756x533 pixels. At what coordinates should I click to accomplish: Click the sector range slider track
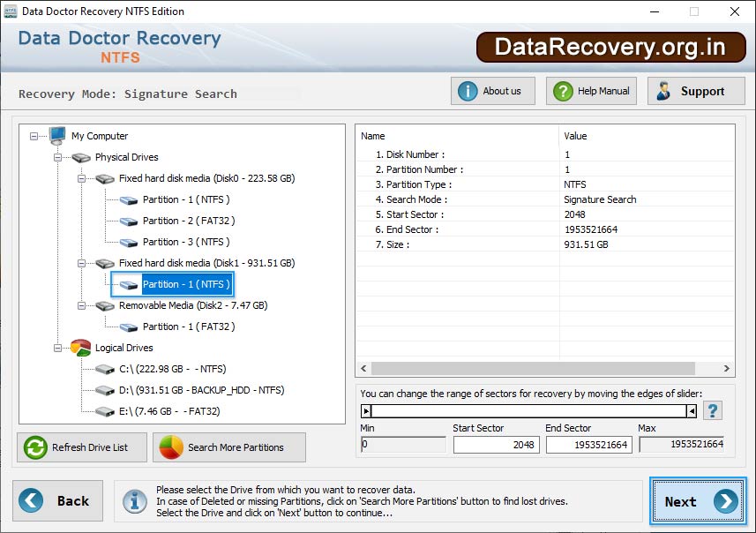tap(528, 411)
